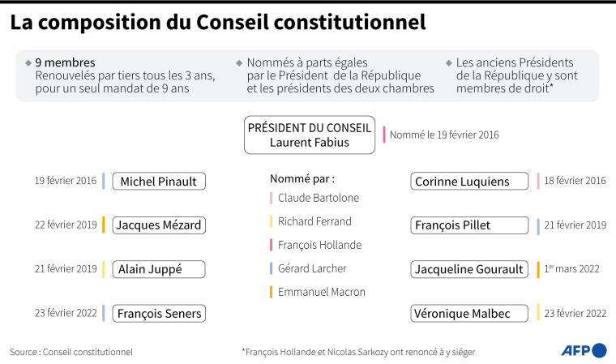616x364 pixels.
Task: Select the Corinne Luquiens name box
Action: (x=462, y=181)
